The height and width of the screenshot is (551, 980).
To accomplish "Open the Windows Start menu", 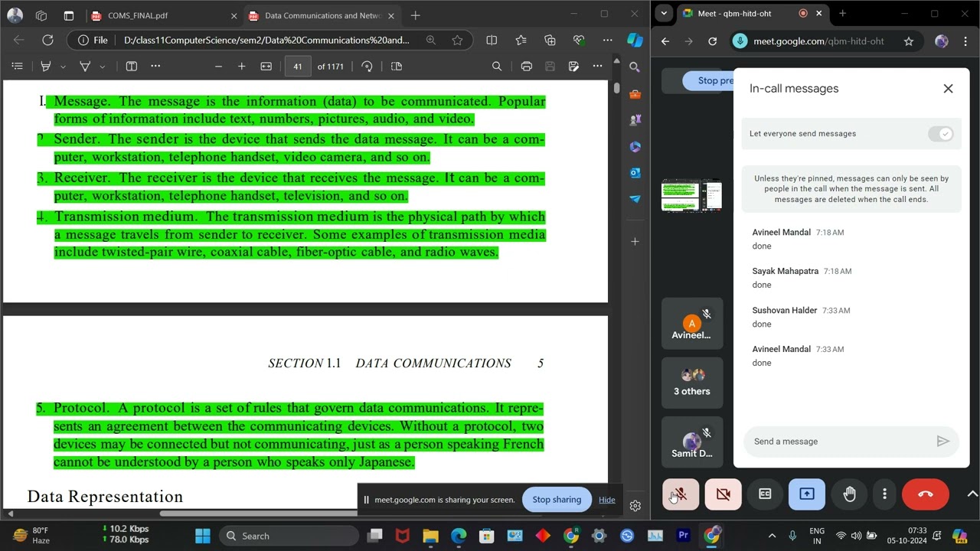I will (203, 536).
